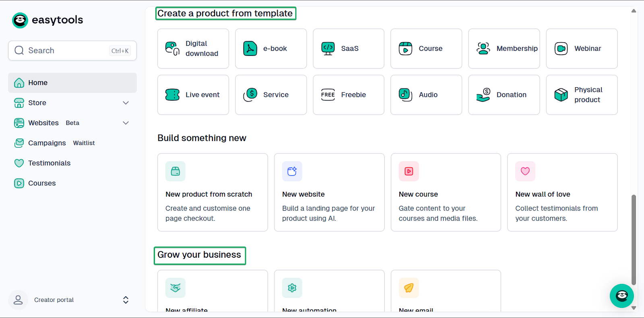Open Campaigns in the sidebar
644x318 pixels.
72,143
